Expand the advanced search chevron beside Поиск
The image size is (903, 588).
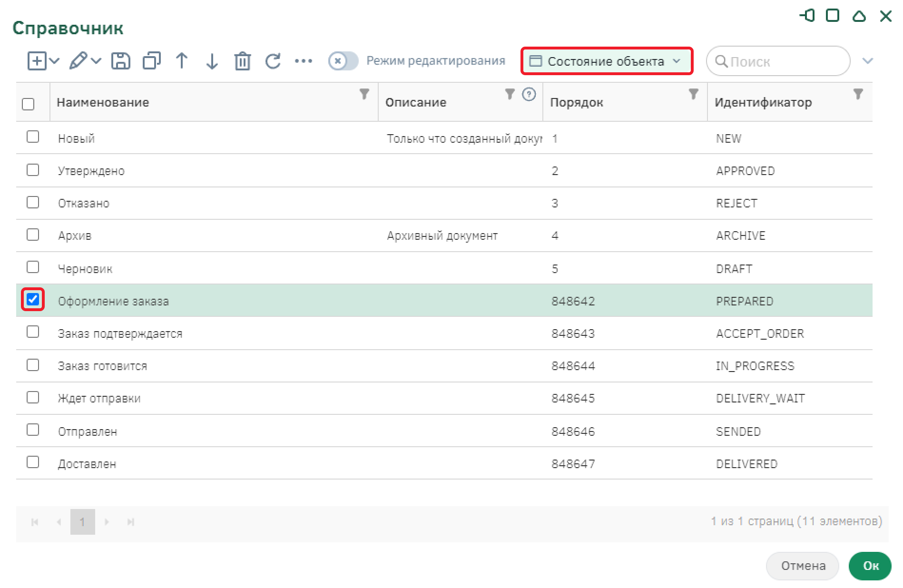[x=867, y=61]
